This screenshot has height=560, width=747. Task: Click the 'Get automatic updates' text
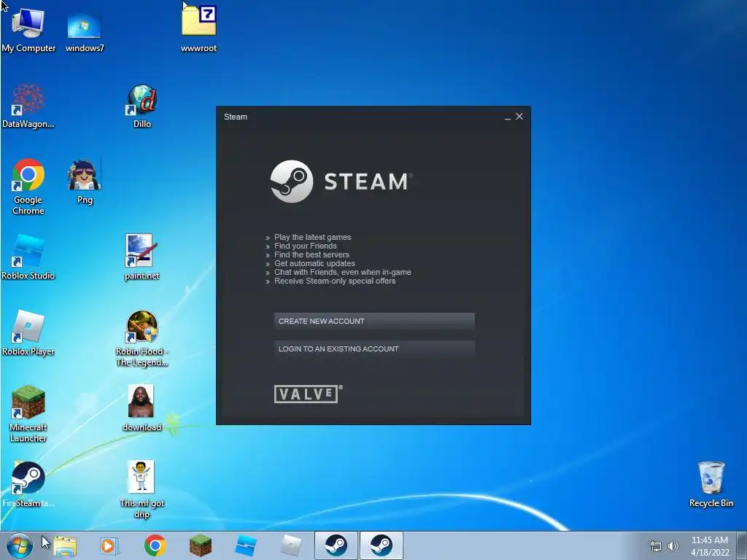click(314, 263)
